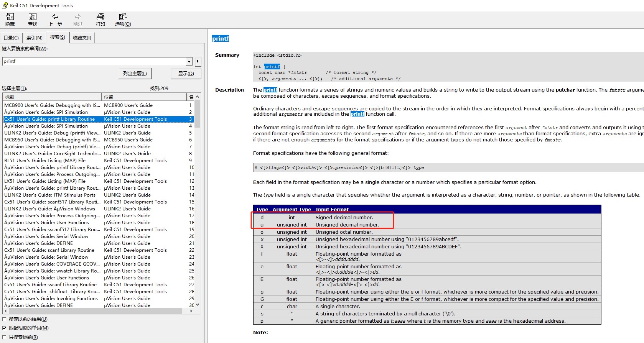Open the 收藏夹(I) tab
Screen dimensions: 644x343
(x=82, y=38)
